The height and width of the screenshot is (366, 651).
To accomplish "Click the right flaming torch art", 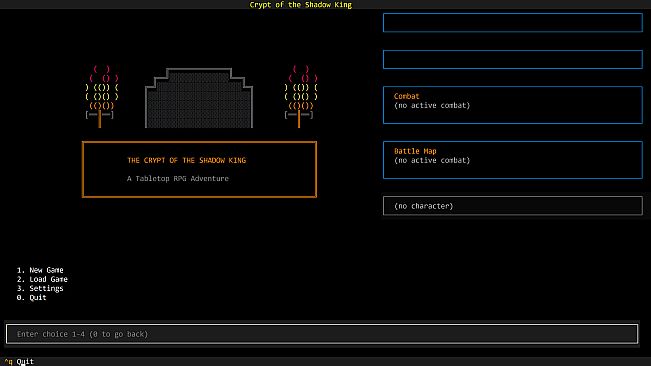I will pos(301,96).
